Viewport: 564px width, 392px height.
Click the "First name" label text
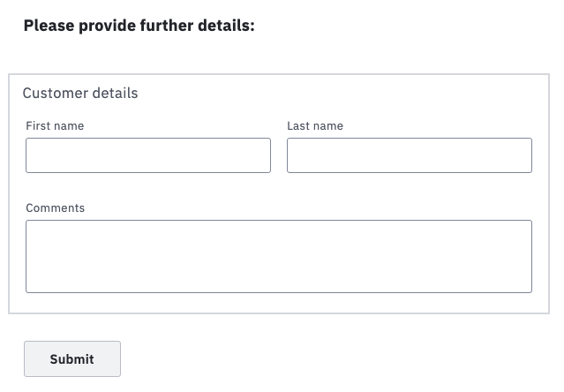55,126
